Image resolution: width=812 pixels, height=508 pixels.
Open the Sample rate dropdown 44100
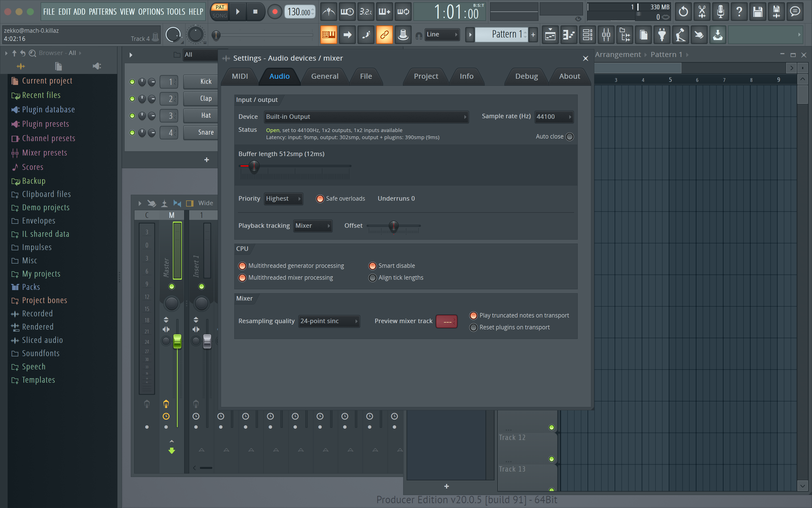(554, 117)
